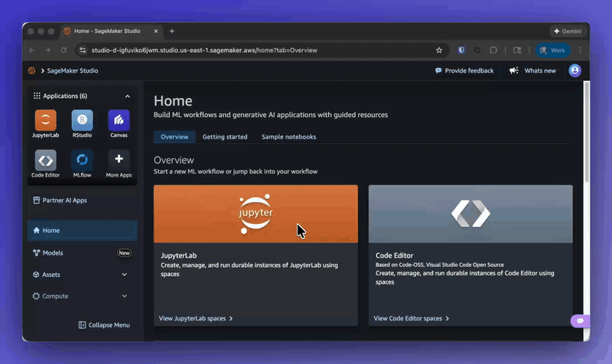Click View Code Editor spaces link
This screenshot has height=364, width=612.
[412, 318]
